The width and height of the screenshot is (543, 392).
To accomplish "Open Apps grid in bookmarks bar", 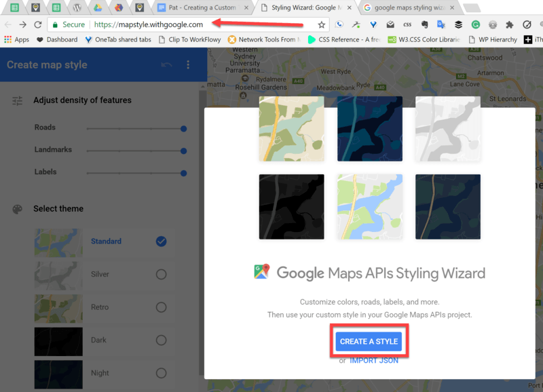I will click(16, 40).
